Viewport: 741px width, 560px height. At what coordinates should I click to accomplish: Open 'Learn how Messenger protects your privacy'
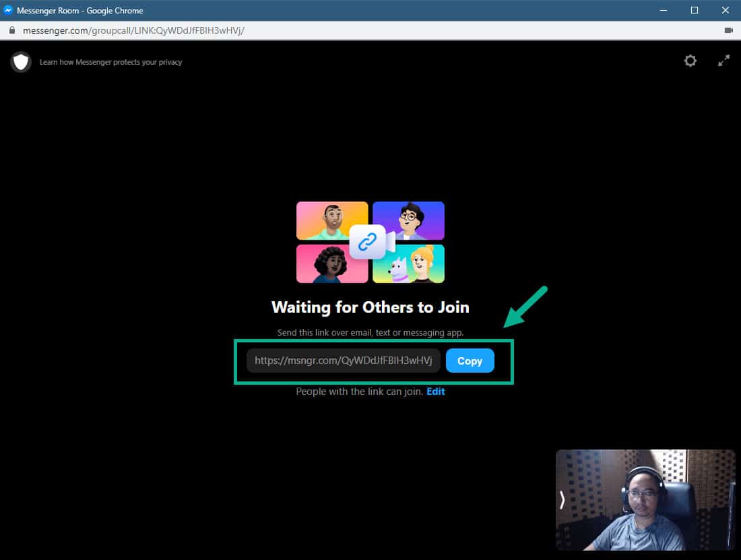pos(110,62)
